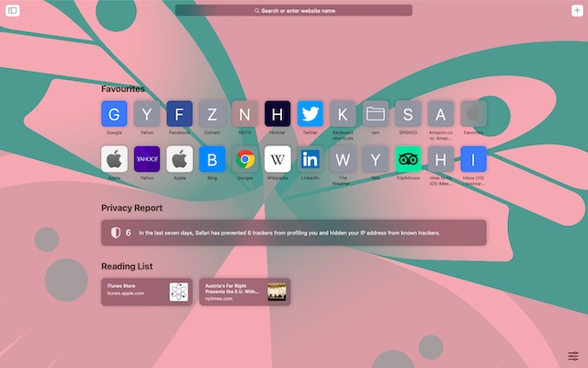The width and height of the screenshot is (588, 368).
Task: Open the Hotstar favourite
Action: (277, 114)
